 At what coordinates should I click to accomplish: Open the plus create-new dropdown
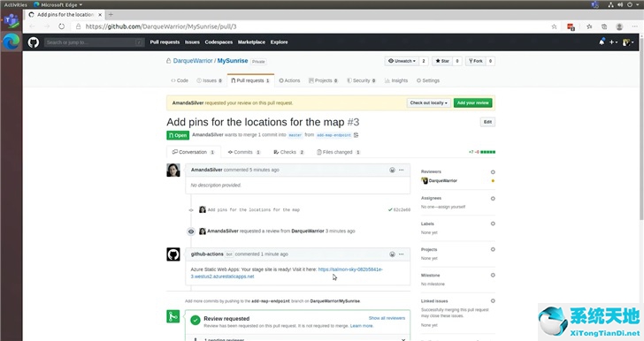click(613, 42)
